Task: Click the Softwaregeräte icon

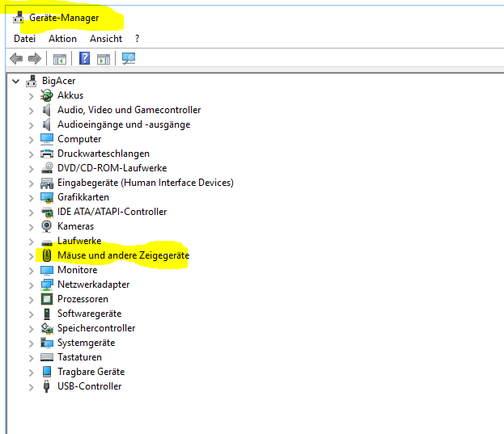Action: click(47, 314)
